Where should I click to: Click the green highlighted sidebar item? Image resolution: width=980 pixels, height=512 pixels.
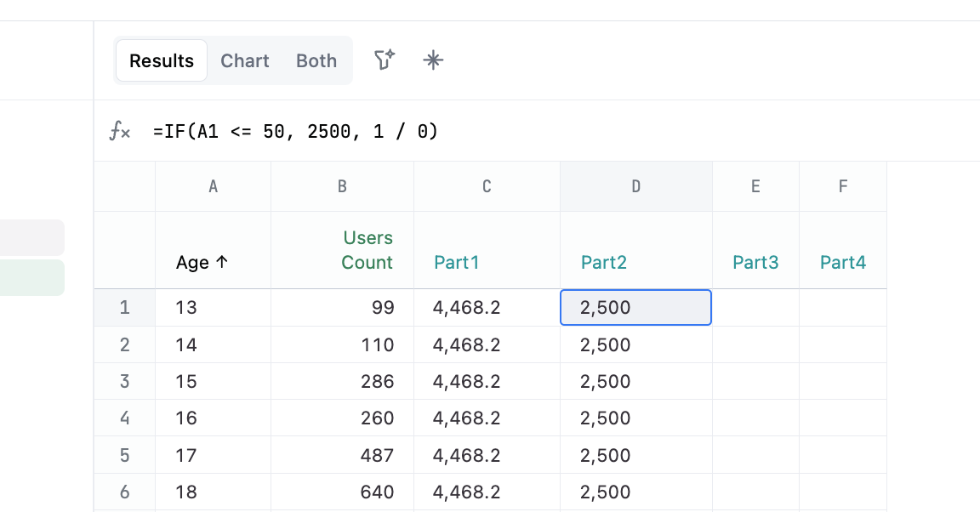(31, 278)
